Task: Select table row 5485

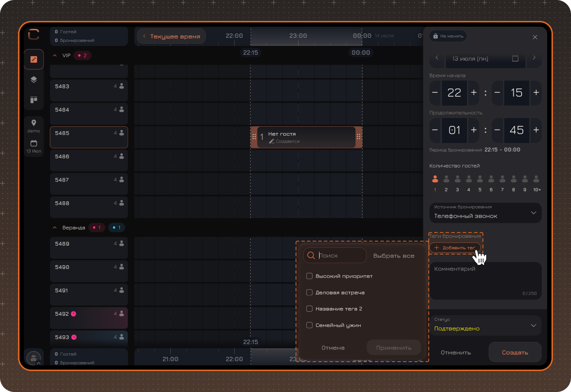Action: 89,137
